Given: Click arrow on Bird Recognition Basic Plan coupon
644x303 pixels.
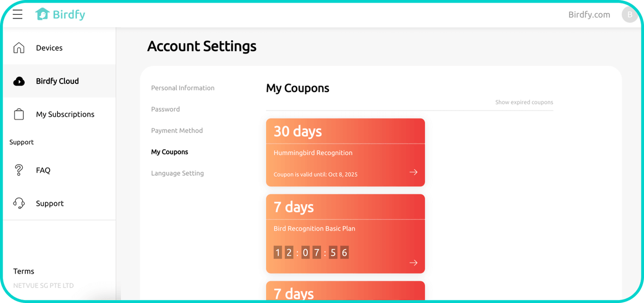Looking at the screenshot, I should [x=414, y=262].
